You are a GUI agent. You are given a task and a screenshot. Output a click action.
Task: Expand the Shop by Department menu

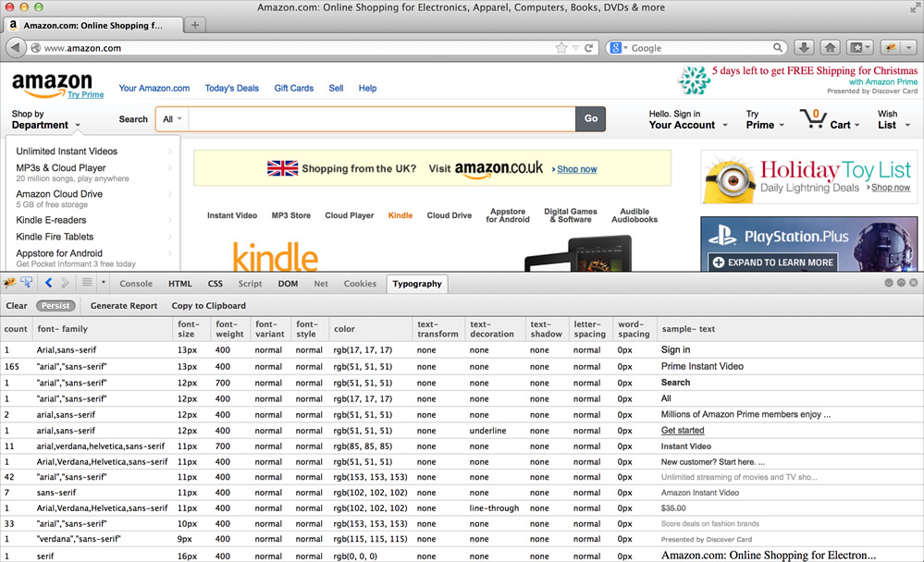tap(46, 119)
